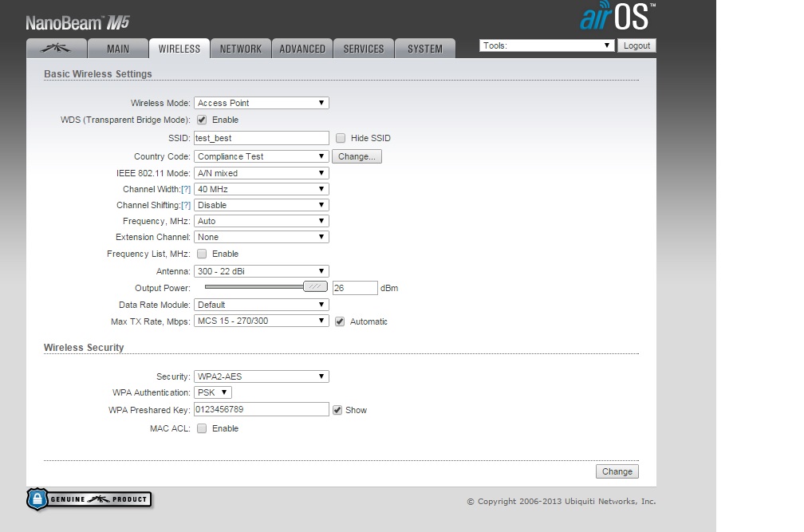Enable the Hide SSID checkbox

pos(341,138)
